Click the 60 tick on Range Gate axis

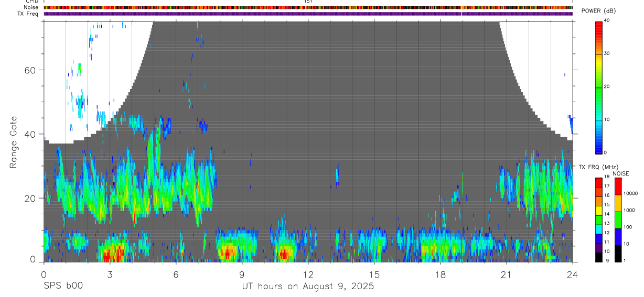pyautogui.click(x=30, y=70)
